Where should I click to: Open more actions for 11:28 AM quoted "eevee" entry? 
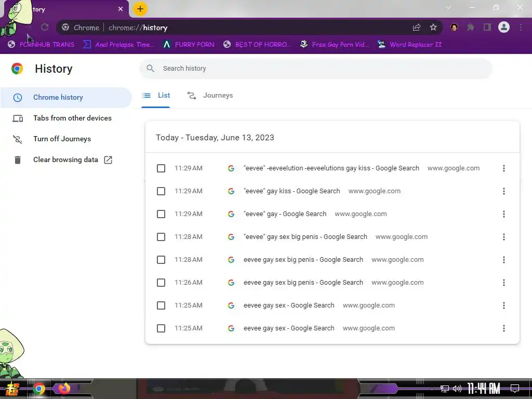tap(504, 237)
